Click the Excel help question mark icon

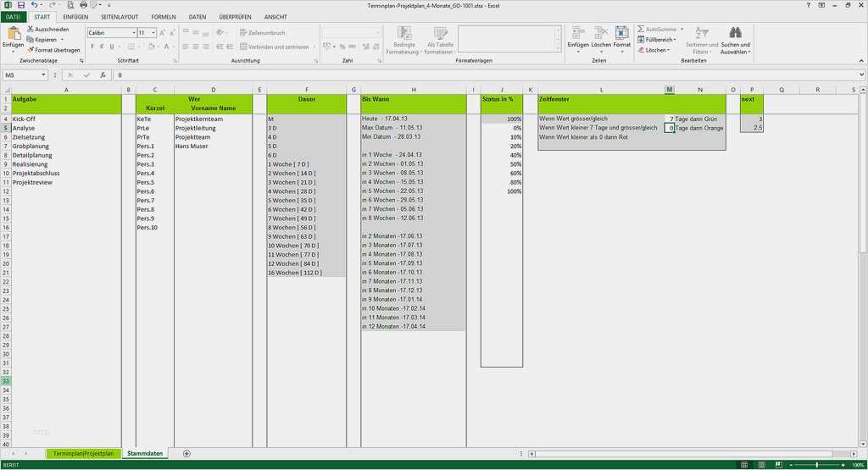point(808,5)
